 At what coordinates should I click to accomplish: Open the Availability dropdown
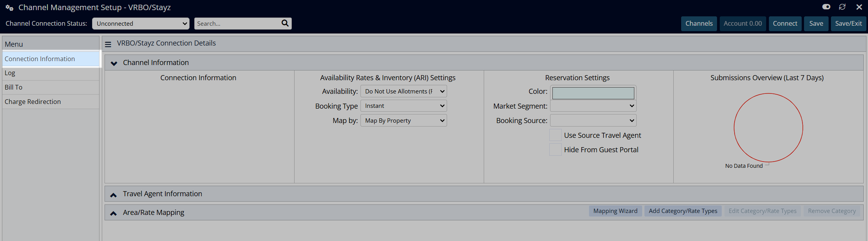tap(404, 91)
